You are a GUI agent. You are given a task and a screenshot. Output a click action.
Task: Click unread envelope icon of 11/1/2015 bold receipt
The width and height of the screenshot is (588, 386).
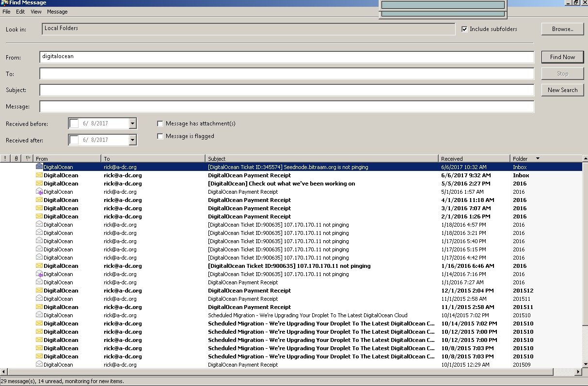[x=39, y=307]
